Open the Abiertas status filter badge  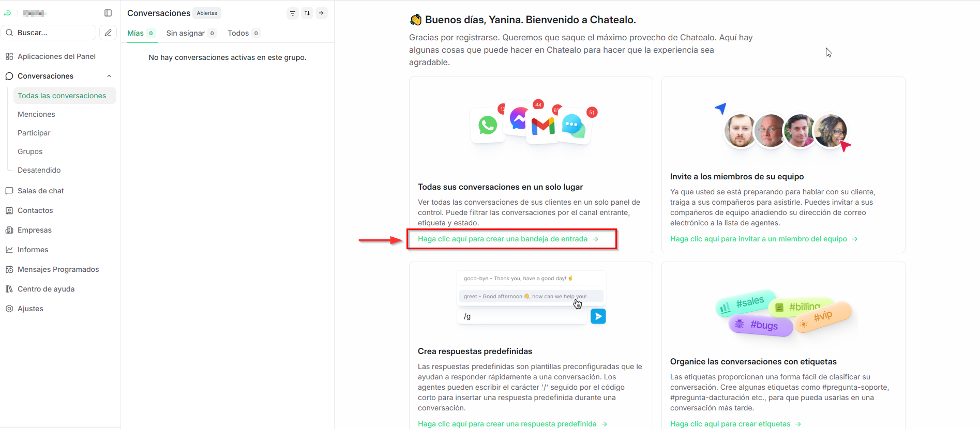click(x=207, y=13)
